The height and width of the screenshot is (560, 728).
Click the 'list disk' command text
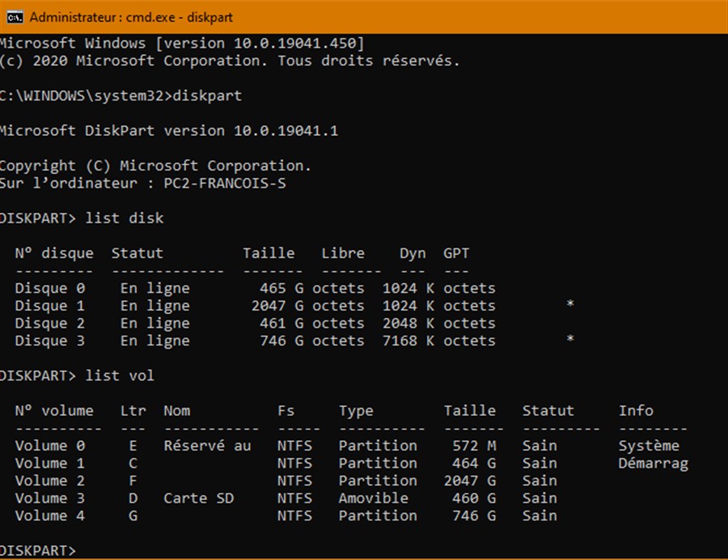point(125,218)
